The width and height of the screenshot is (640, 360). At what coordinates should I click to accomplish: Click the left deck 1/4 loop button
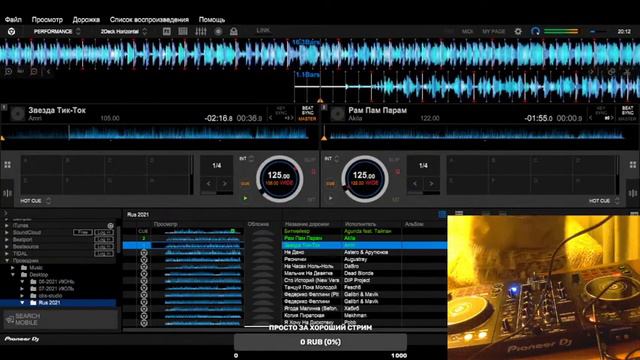[217, 166]
